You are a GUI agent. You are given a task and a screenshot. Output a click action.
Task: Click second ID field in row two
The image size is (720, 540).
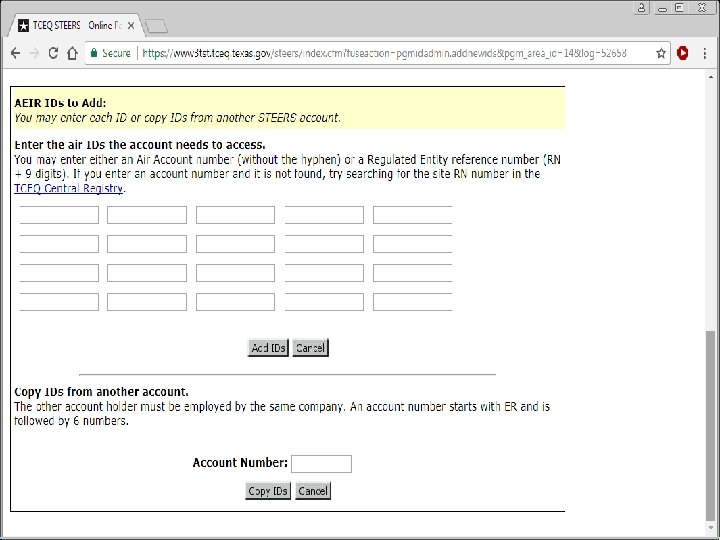pyautogui.click(x=147, y=244)
